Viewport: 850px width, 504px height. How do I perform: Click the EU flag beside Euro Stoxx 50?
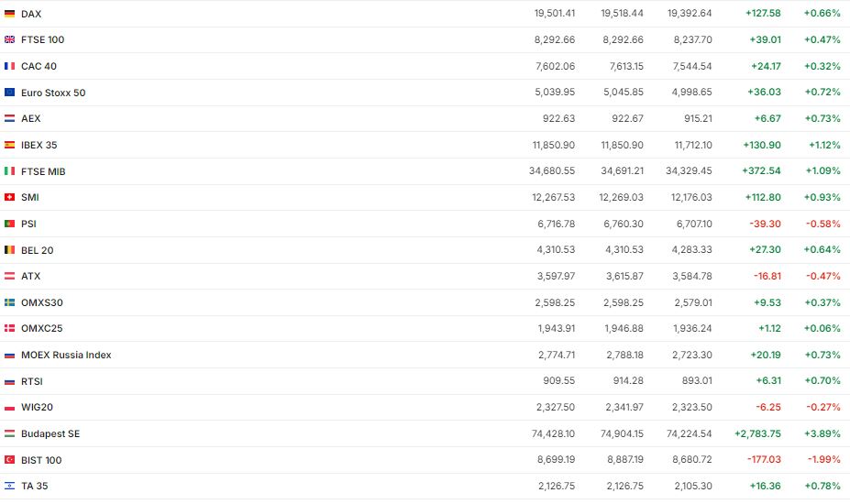9,93
